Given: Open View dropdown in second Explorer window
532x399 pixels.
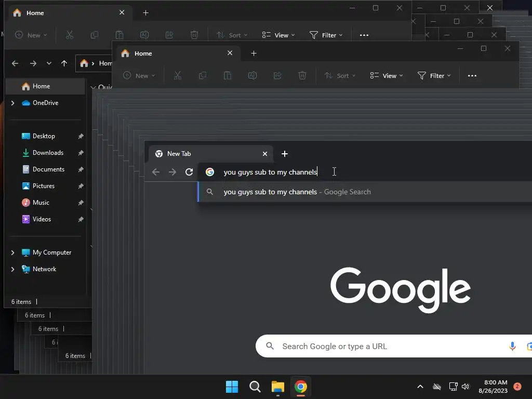Looking at the screenshot, I should (387, 76).
